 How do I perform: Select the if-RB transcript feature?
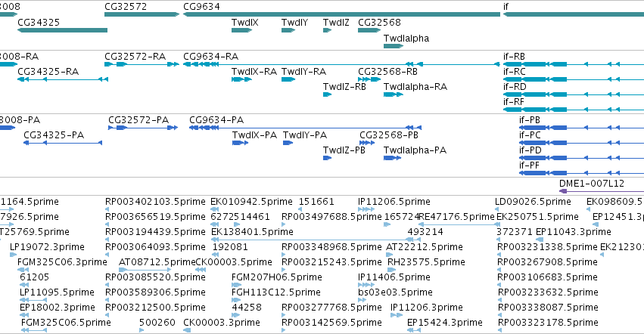coord(574,64)
